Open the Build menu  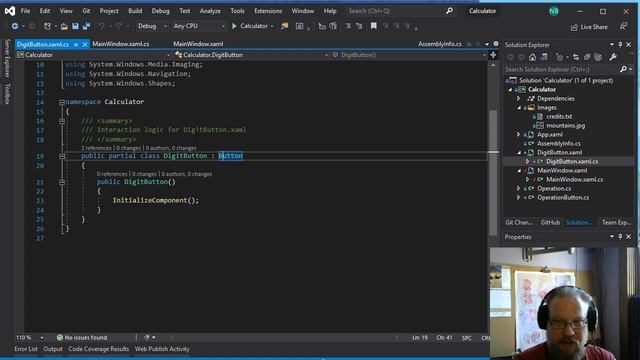(x=135, y=11)
